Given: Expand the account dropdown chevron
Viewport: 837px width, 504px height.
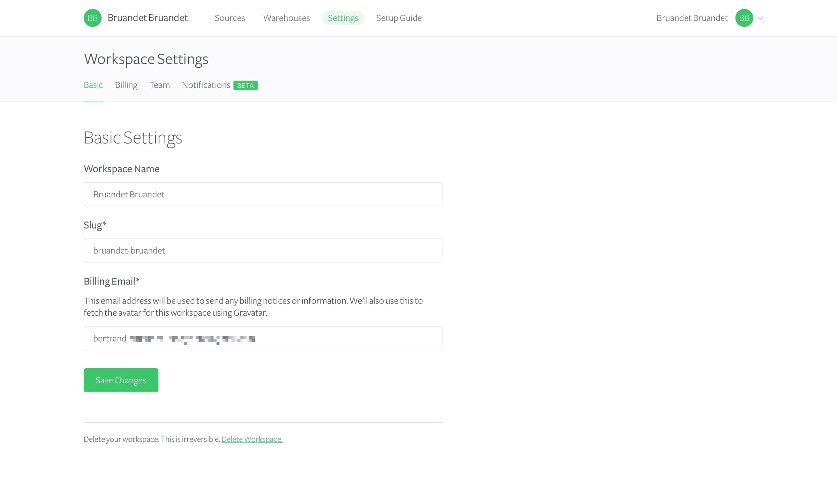Looking at the screenshot, I should pos(761,18).
